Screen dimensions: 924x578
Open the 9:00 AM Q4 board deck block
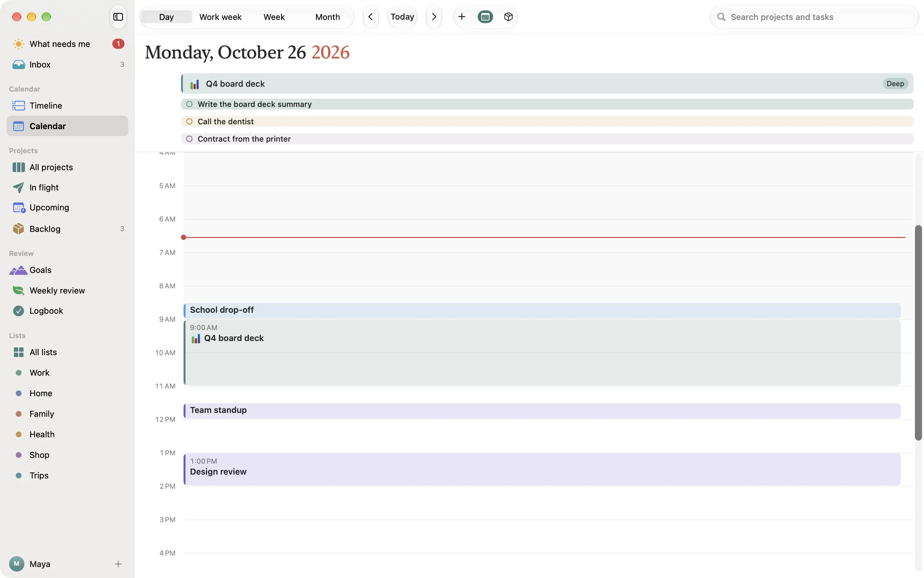542,352
